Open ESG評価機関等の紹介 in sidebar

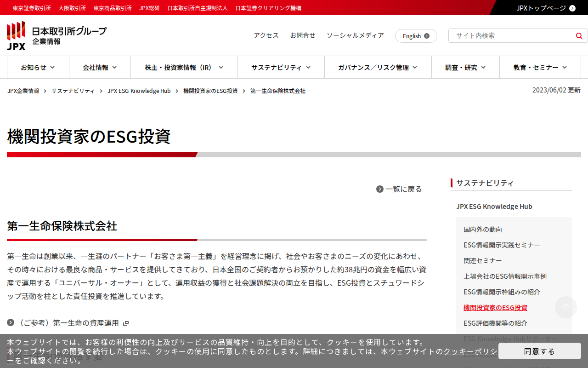pos(495,323)
